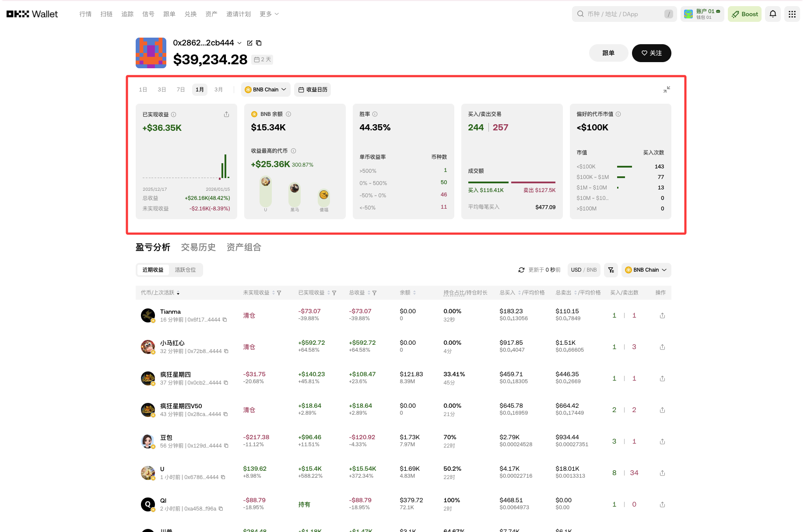The height and width of the screenshot is (532, 804).
Task: Switch to the 交易历史 tab
Action: pyautogui.click(x=198, y=247)
